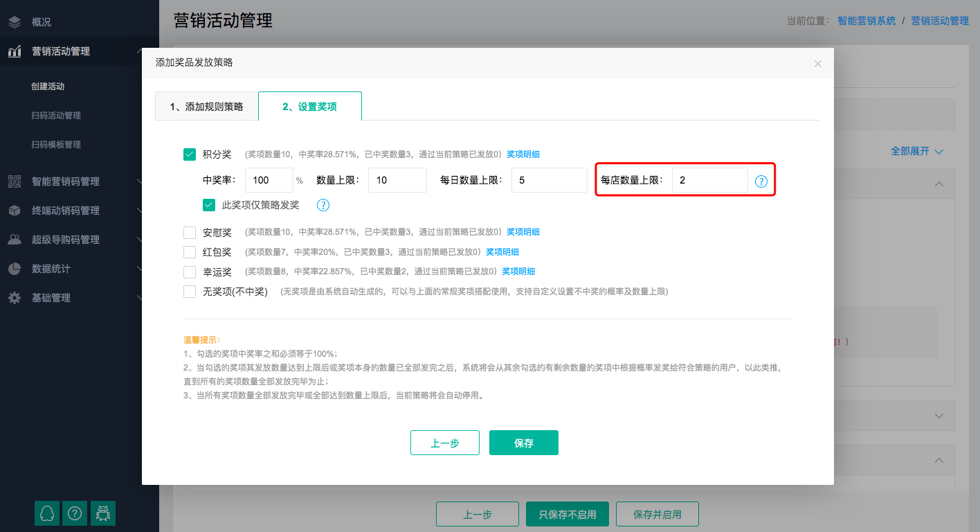Screen dimensions: 980x532
Task: Collapse the 营销活动管理 sidebar menu arrow
Action: click(x=139, y=51)
